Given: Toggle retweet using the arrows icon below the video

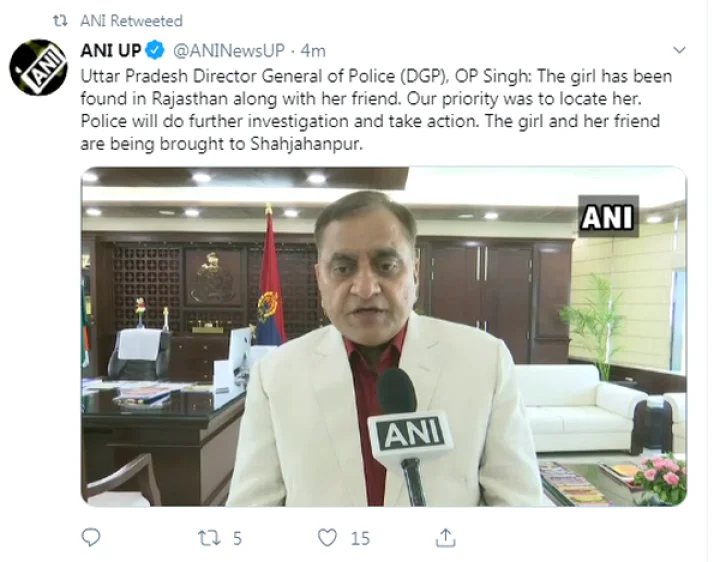Looking at the screenshot, I should [208, 537].
